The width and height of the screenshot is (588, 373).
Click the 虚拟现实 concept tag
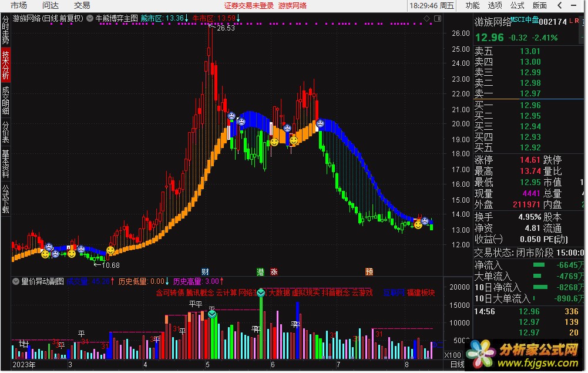[x=306, y=293]
